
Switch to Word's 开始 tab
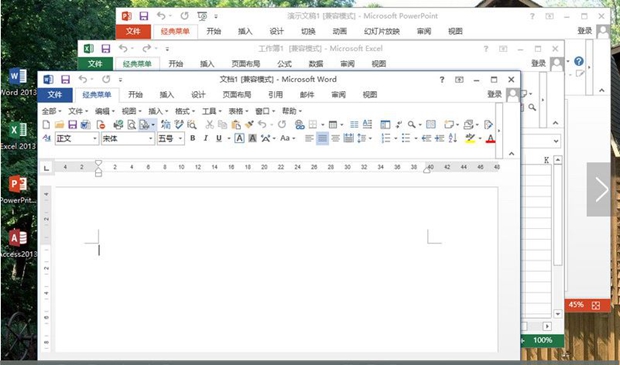(x=135, y=95)
